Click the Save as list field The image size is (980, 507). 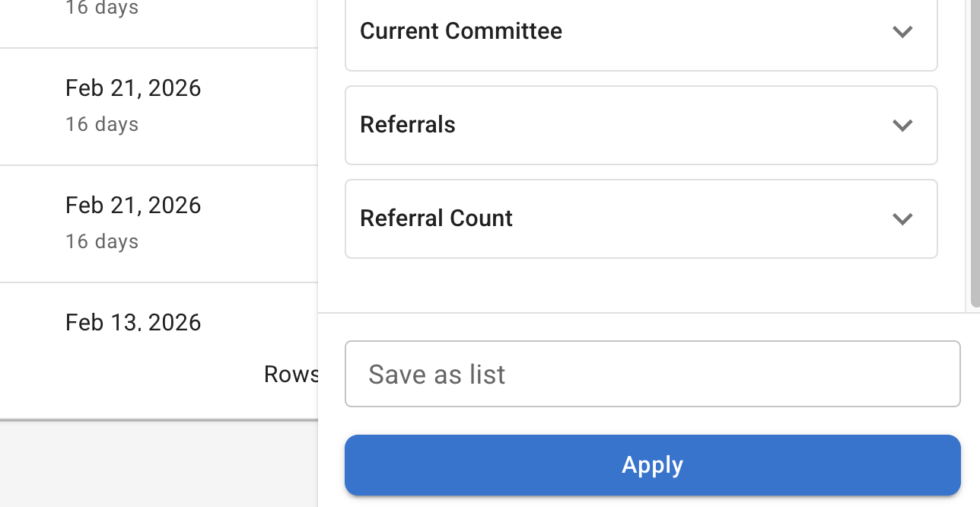coord(652,374)
